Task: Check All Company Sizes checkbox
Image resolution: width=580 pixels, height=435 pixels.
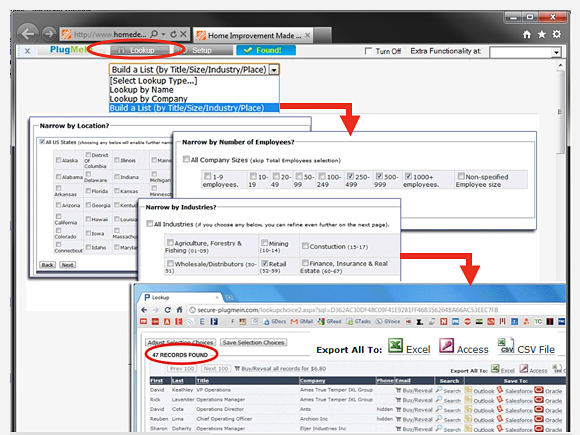Action: [x=186, y=159]
